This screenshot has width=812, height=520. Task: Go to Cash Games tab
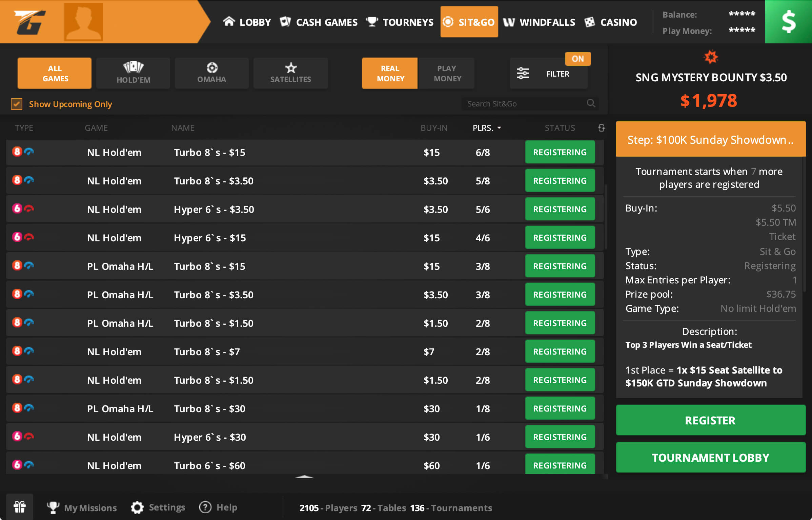tap(319, 22)
